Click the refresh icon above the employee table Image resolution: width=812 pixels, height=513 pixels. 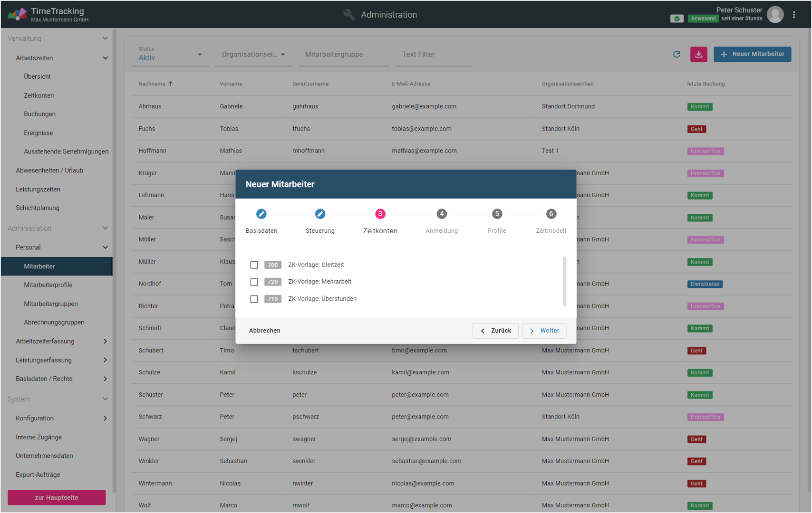pos(677,54)
